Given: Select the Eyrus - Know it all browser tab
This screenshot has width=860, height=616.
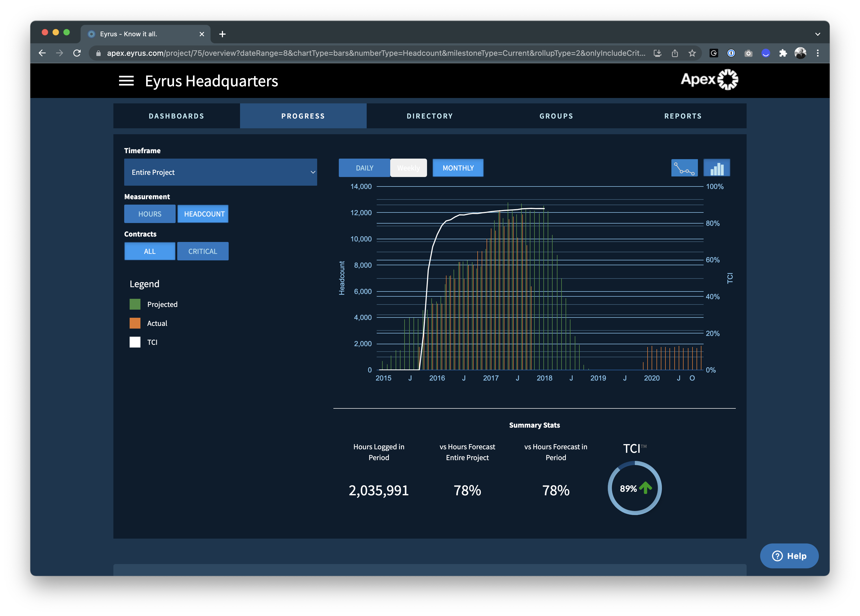Looking at the screenshot, I should tap(145, 34).
